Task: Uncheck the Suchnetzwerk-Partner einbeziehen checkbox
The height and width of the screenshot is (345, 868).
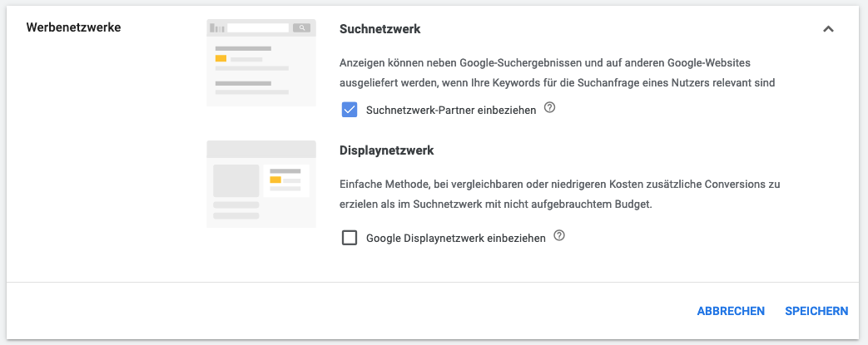Action: [350, 110]
